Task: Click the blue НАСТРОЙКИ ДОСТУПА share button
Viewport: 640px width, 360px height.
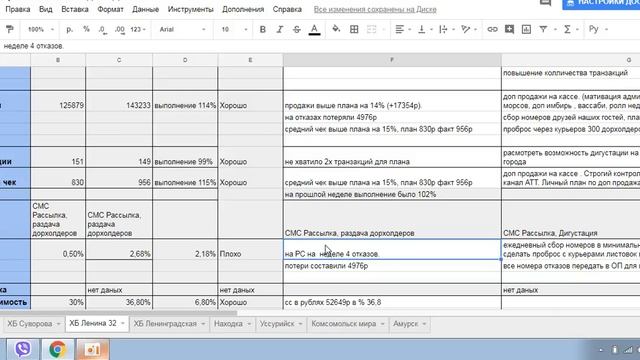Action: pyautogui.click(x=601, y=4)
